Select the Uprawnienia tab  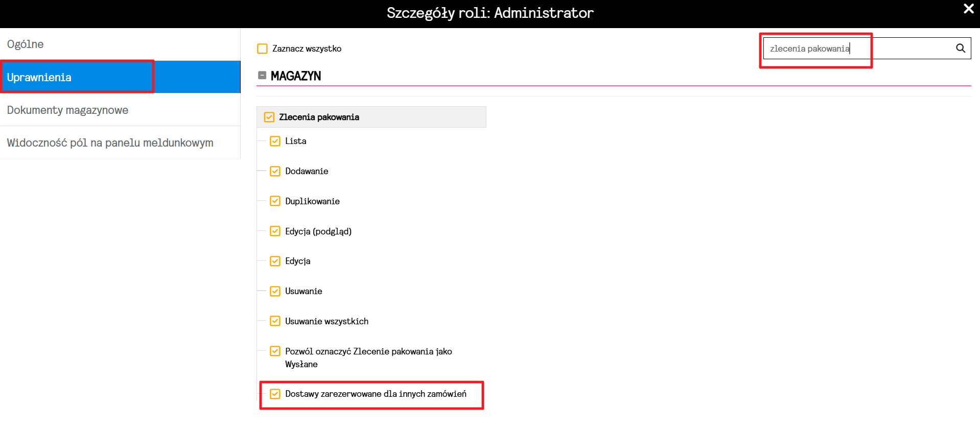click(x=120, y=77)
